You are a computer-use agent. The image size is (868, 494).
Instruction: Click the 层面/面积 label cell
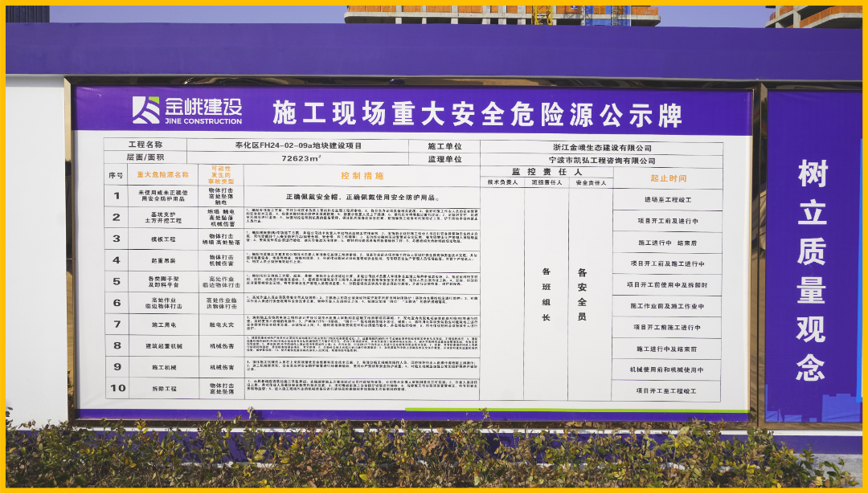coord(145,157)
